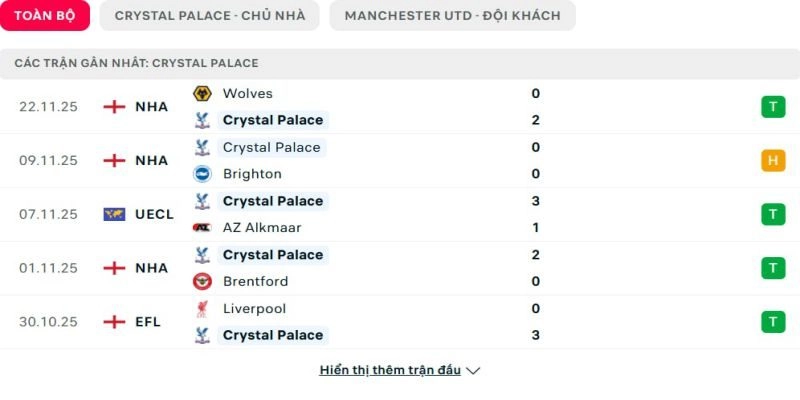800x400 pixels.
Task: Click the Brighton team crest icon
Action: [202, 174]
